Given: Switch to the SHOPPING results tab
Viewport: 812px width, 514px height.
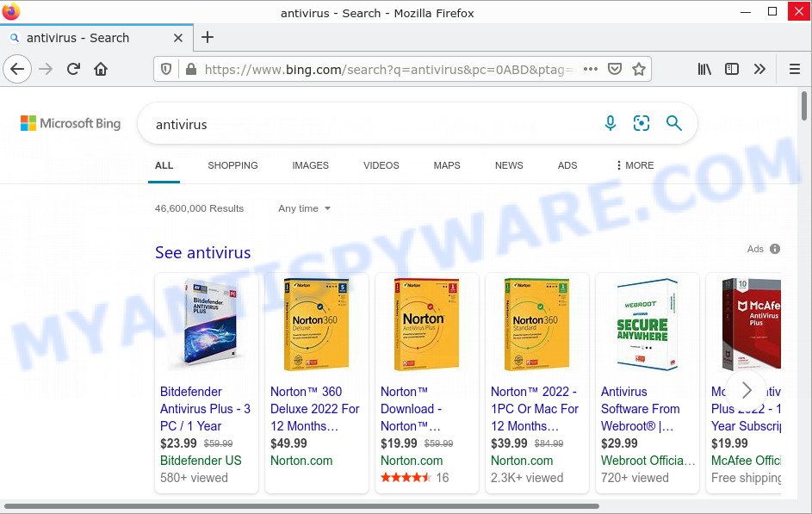Looking at the screenshot, I should click(232, 165).
